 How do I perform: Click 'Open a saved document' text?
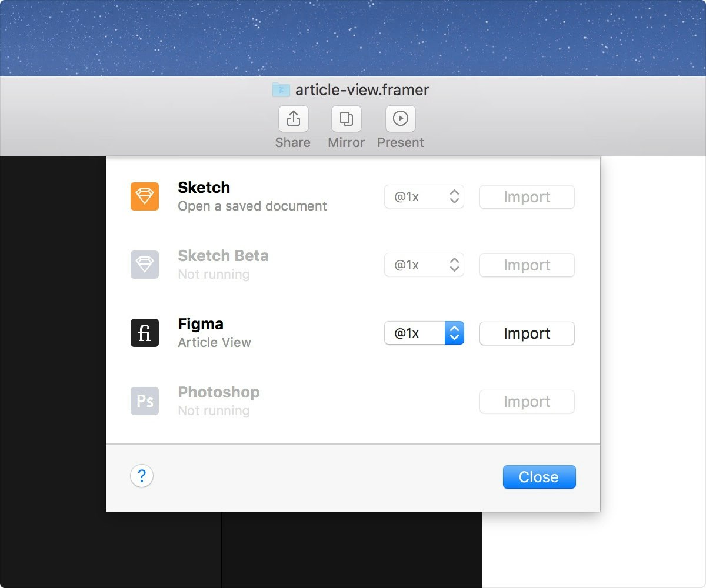pyautogui.click(x=252, y=206)
